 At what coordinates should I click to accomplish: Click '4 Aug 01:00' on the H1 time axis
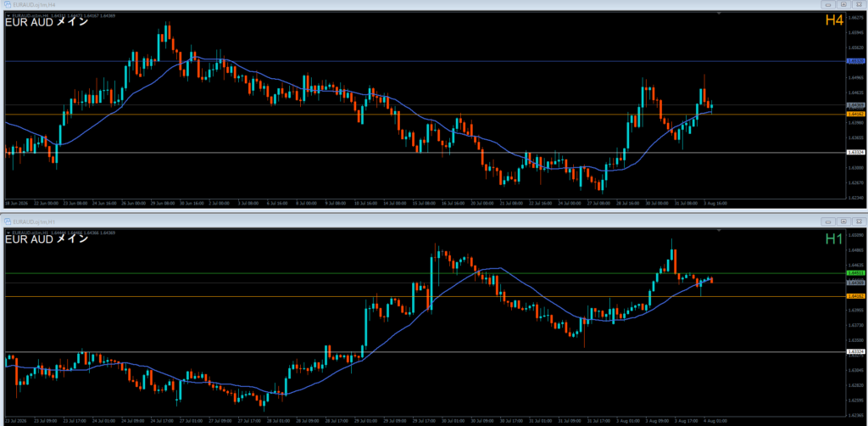tap(715, 420)
